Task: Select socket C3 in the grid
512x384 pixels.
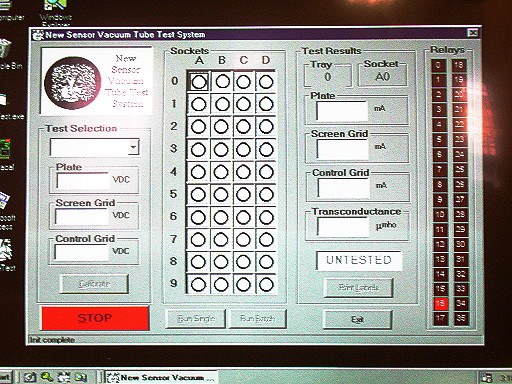Action: tap(244, 150)
